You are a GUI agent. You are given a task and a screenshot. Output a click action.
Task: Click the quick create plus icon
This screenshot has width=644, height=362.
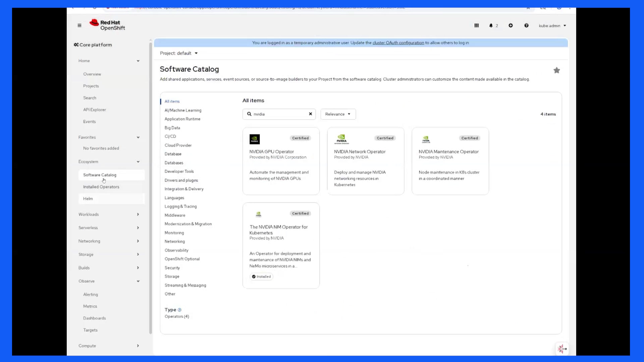click(x=511, y=25)
